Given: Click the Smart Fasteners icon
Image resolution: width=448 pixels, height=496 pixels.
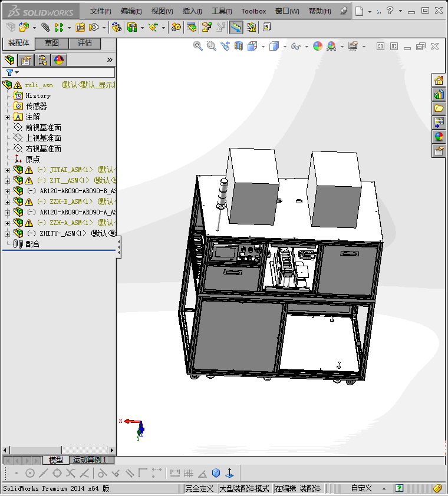Looking at the screenshot, I should (x=80, y=28).
